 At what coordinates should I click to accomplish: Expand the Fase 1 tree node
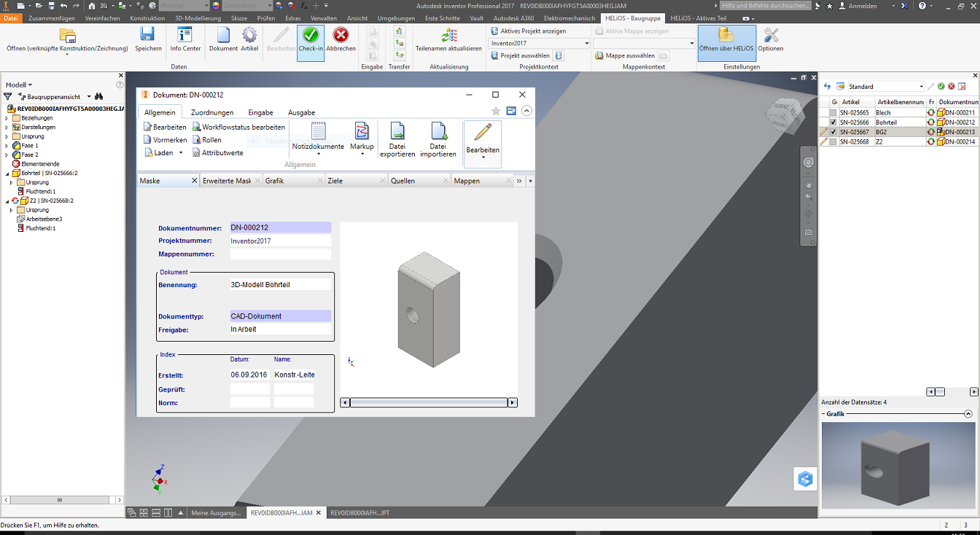click(7, 146)
